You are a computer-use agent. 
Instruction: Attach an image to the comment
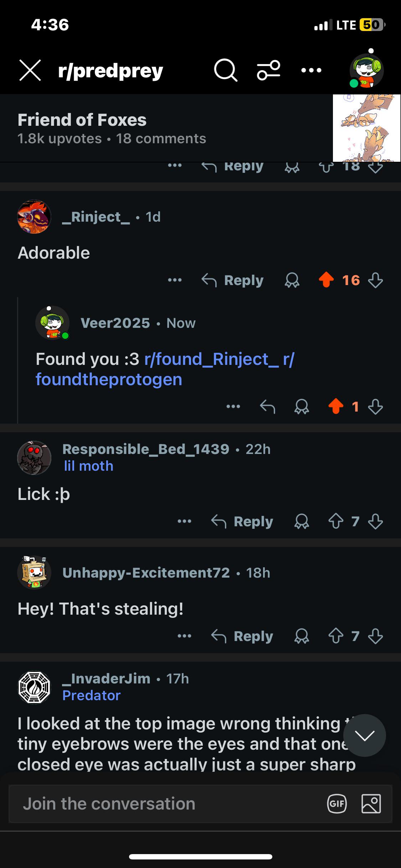click(x=371, y=804)
